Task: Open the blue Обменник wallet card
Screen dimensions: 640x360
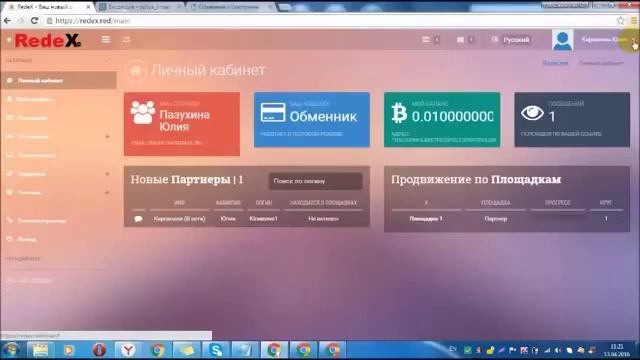Action: click(x=312, y=120)
